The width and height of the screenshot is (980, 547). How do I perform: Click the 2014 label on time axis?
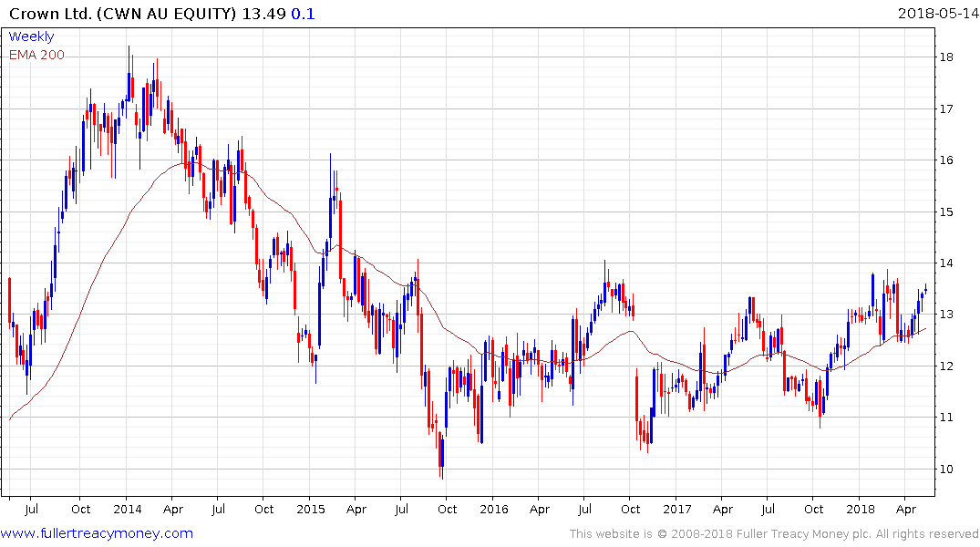coord(127,509)
